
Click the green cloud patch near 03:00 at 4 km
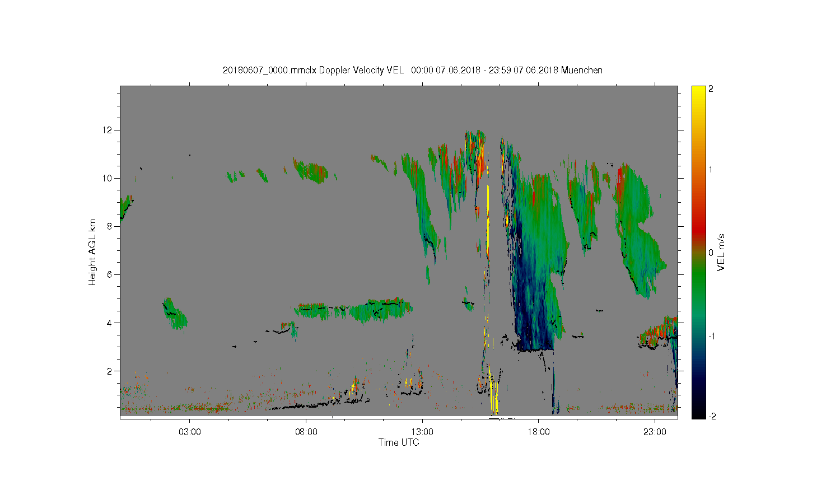(x=175, y=314)
